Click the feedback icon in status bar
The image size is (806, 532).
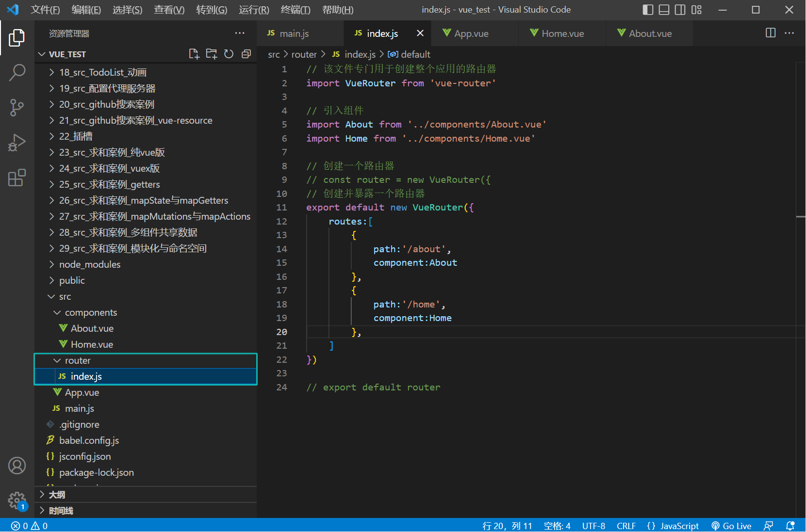click(x=769, y=526)
